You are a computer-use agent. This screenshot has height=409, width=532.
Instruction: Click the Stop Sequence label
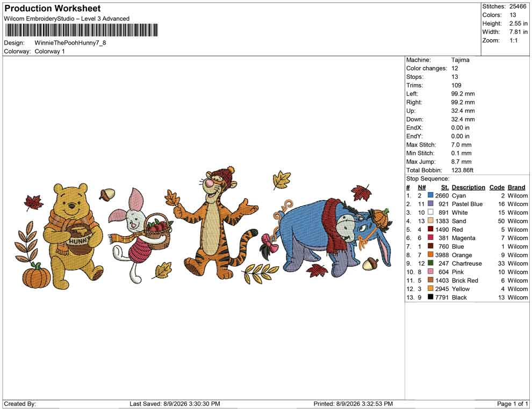coord(428,179)
